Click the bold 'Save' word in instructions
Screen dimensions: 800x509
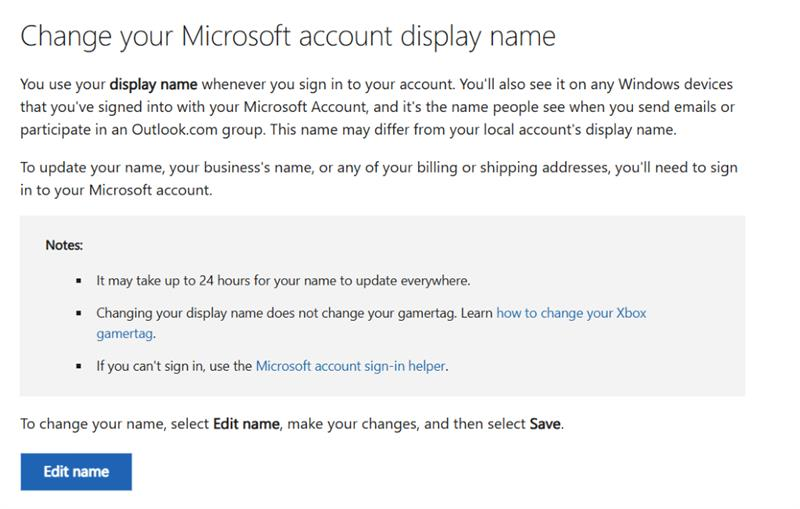[545, 424]
